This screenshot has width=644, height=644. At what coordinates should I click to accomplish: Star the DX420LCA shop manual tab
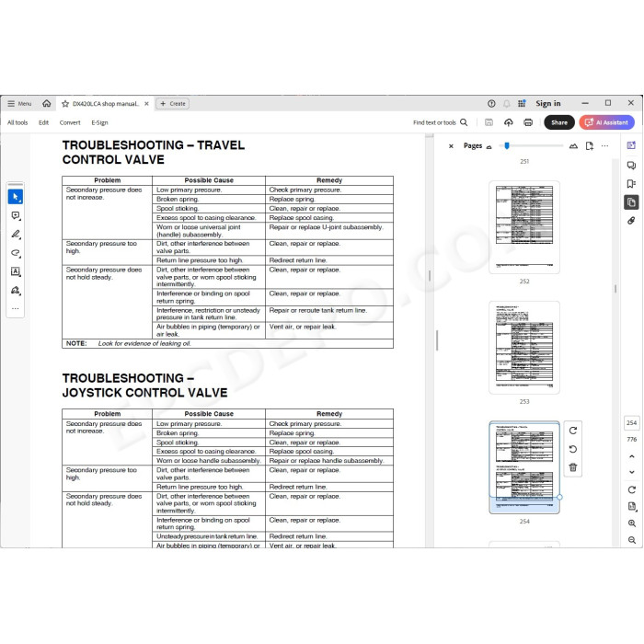pyautogui.click(x=65, y=103)
